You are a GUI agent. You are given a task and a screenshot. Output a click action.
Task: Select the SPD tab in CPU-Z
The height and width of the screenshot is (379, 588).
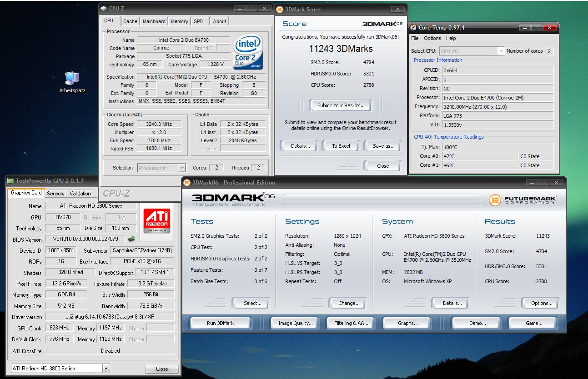[198, 21]
